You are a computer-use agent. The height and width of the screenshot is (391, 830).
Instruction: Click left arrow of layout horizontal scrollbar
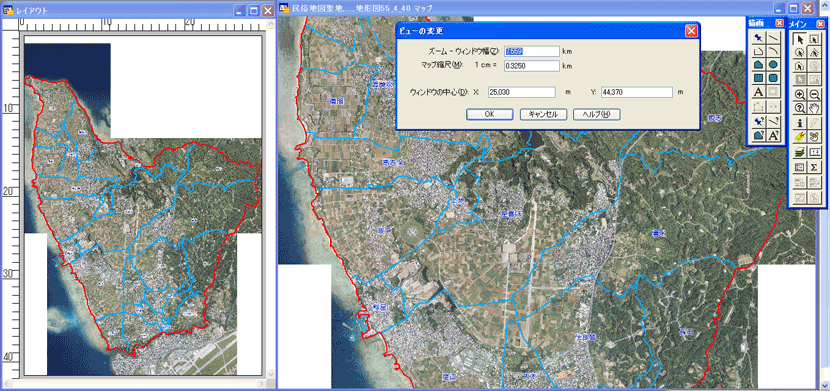7,383
